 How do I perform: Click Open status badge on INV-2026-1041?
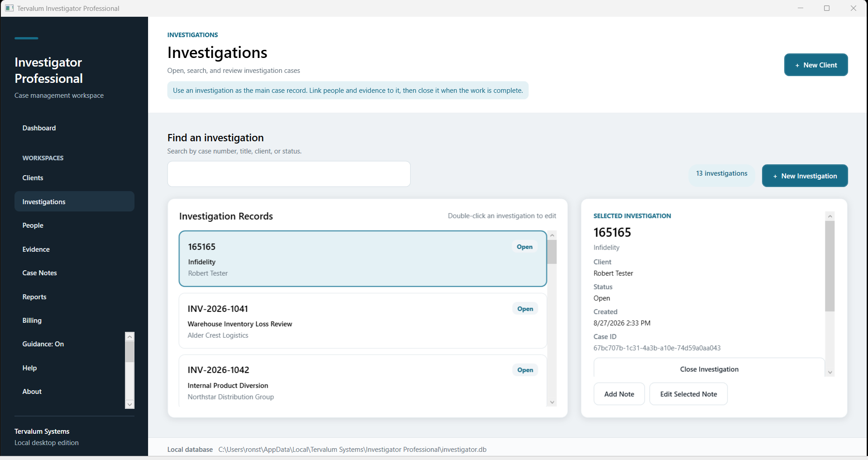click(525, 309)
